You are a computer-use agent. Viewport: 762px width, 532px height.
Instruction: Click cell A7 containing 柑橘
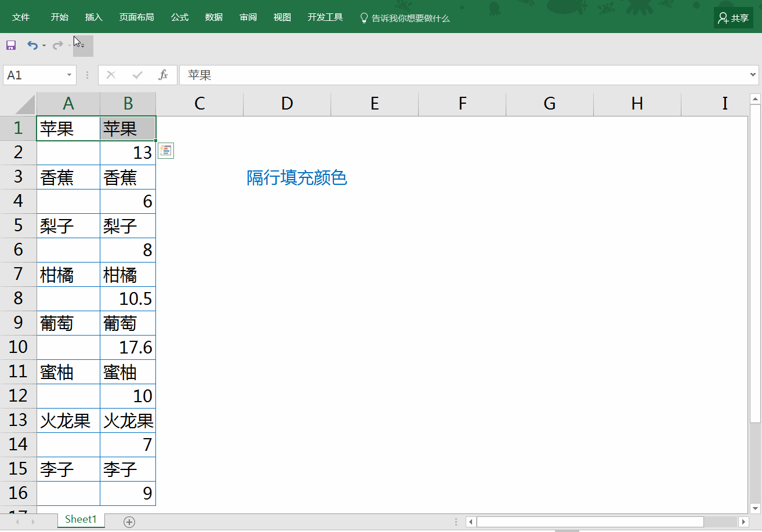(68, 274)
